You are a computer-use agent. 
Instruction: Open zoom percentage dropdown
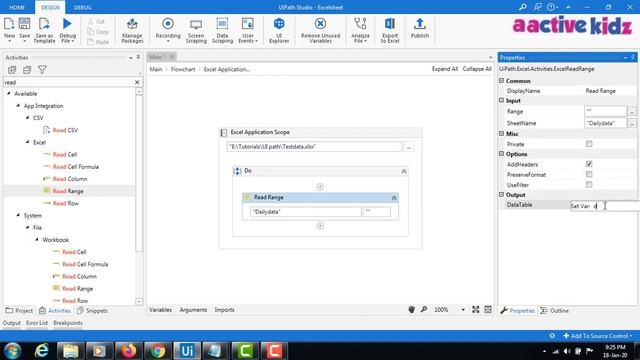463,310
